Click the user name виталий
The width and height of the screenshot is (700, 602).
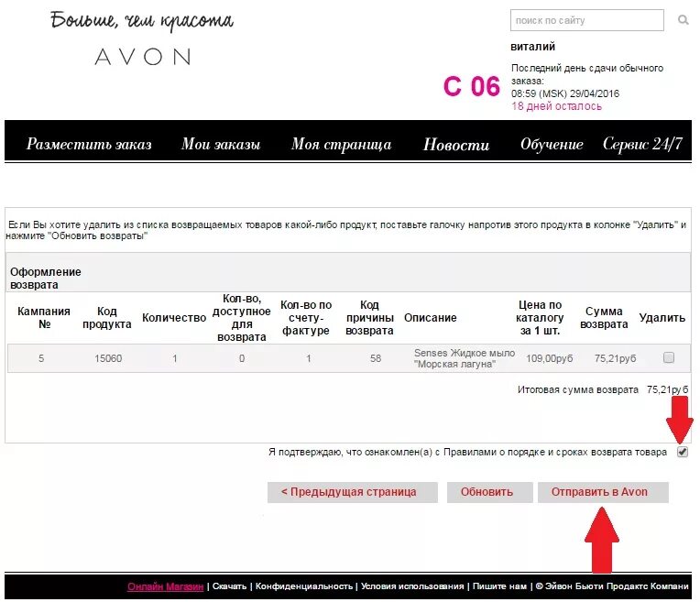pos(533,47)
